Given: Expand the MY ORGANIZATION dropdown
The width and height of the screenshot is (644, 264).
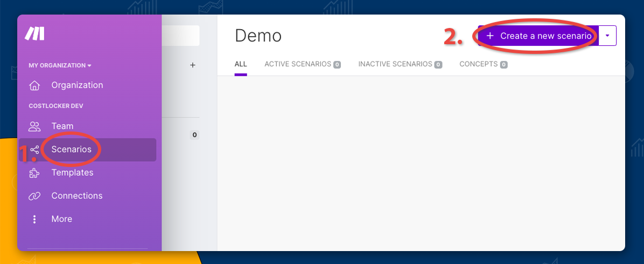Looking at the screenshot, I should coord(60,65).
